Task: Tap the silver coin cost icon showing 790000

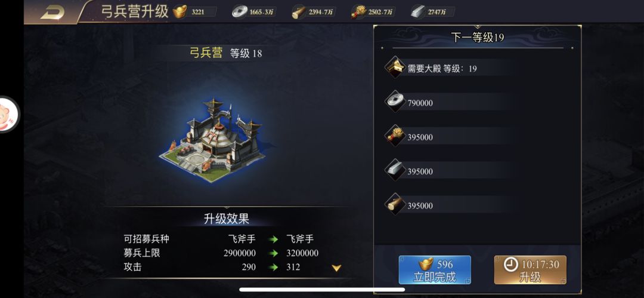Action: [395, 102]
